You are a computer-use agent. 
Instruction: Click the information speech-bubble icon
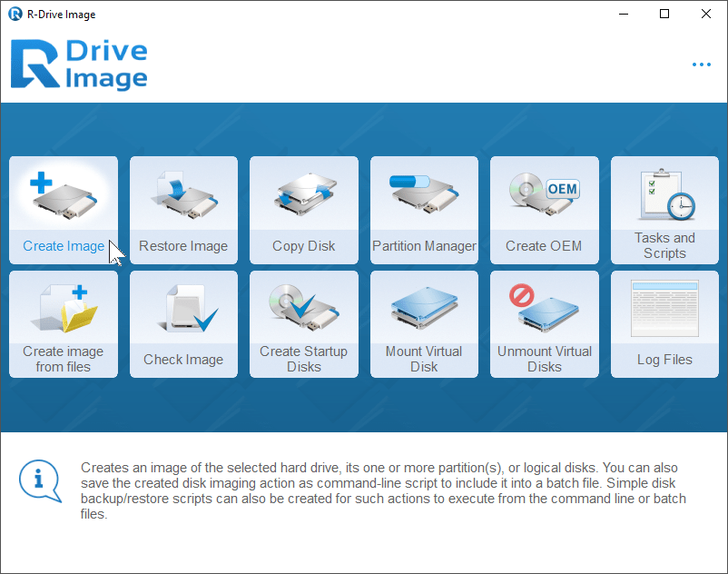[40, 480]
